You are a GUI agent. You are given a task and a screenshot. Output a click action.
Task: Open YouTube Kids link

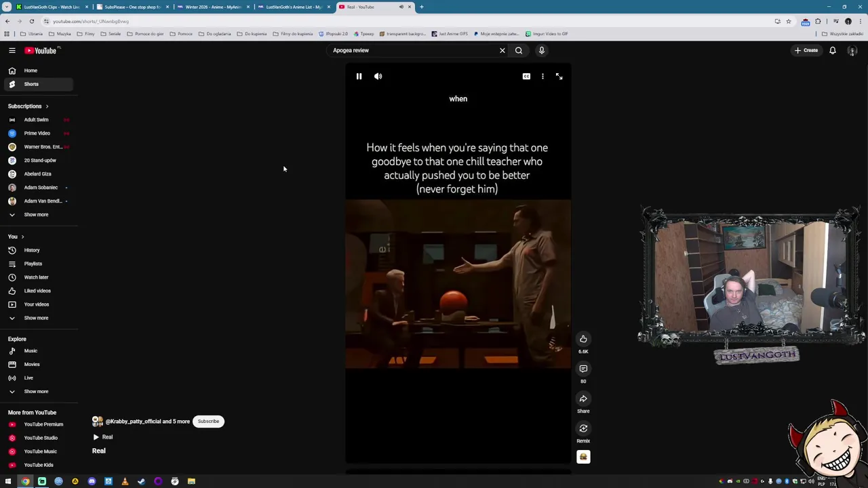[x=39, y=465]
